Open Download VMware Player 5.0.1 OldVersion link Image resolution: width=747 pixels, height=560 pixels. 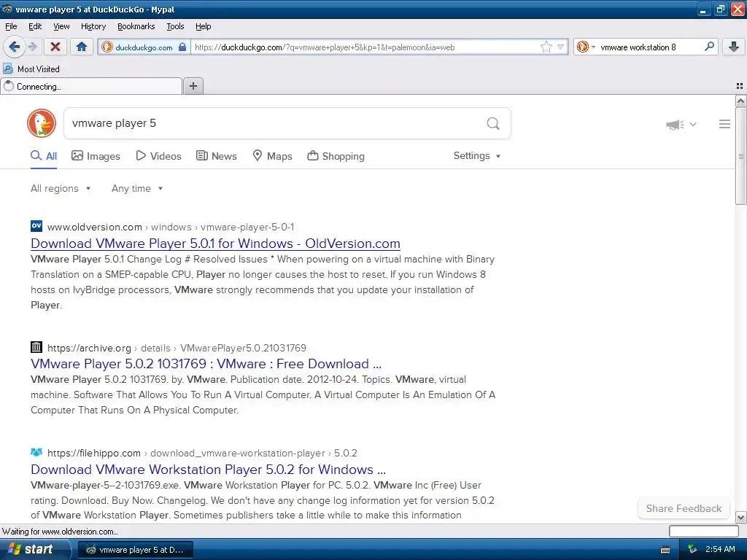[215, 244]
